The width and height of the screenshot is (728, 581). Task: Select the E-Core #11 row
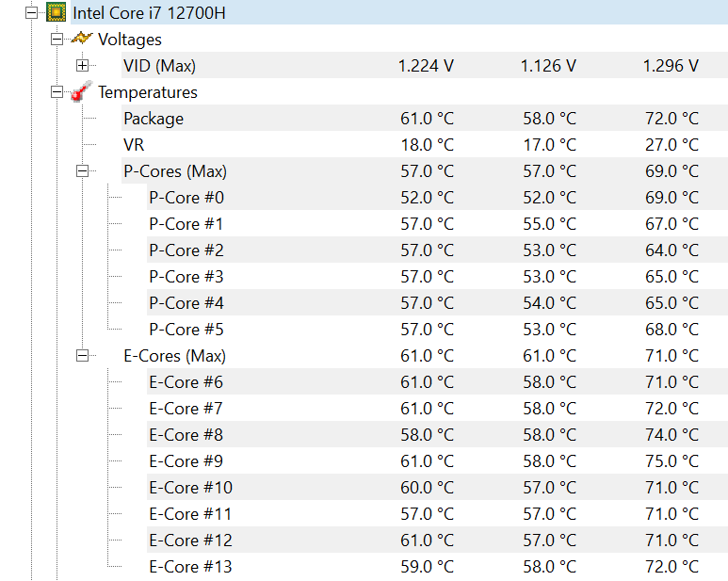tap(437, 514)
